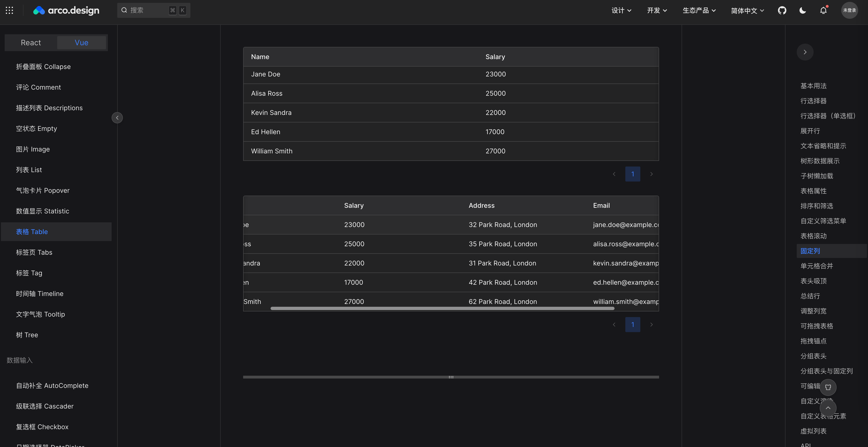Open 自动补全 AutoComplete page

coord(56,385)
